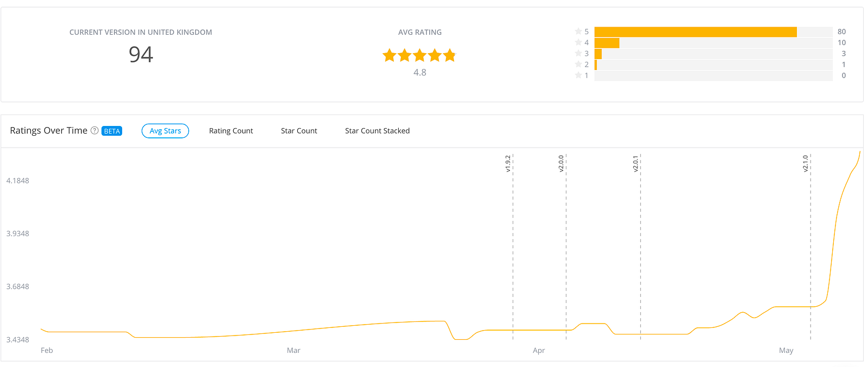The image size is (868, 367).
Task: Click the 4-star orange rating bar
Action: [607, 43]
